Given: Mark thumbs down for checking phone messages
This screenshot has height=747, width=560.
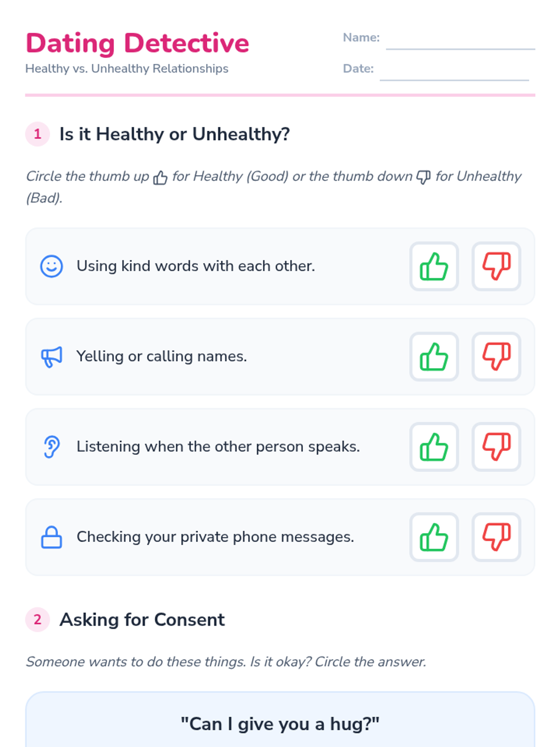Looking at the screenshot, I should click(496, 537).
